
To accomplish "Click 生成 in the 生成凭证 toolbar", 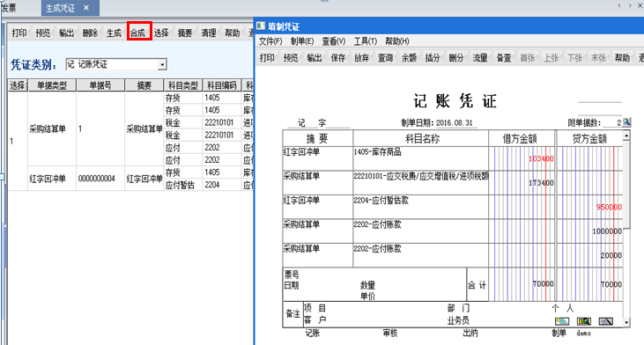I will (114, 33).
